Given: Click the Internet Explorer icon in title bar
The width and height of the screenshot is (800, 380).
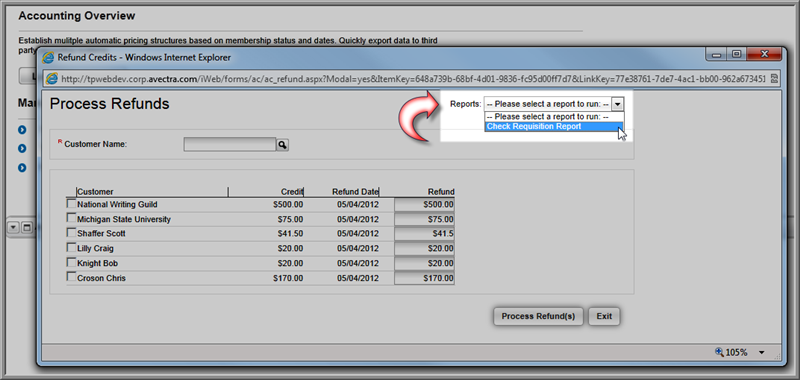Looking at the screenshot, I should click(x=48, y=58).
